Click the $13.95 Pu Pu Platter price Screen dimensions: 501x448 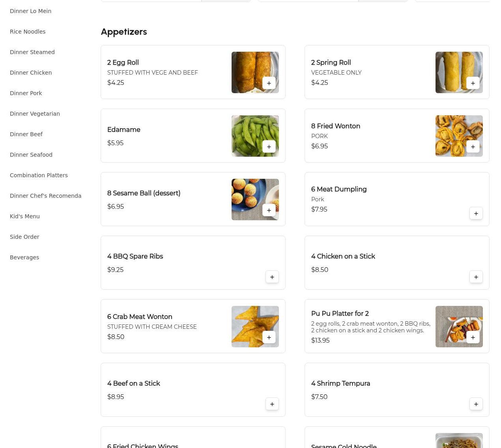pos(320,340)
